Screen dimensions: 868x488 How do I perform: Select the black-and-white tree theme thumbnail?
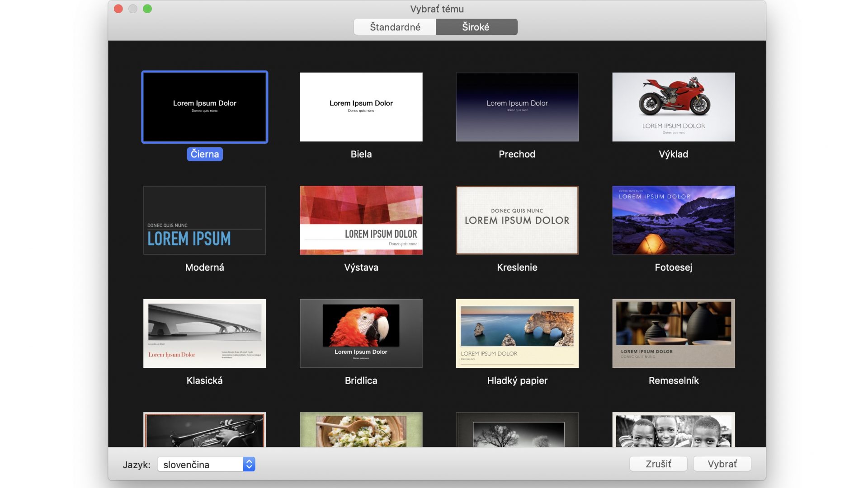tap(517, 429)
